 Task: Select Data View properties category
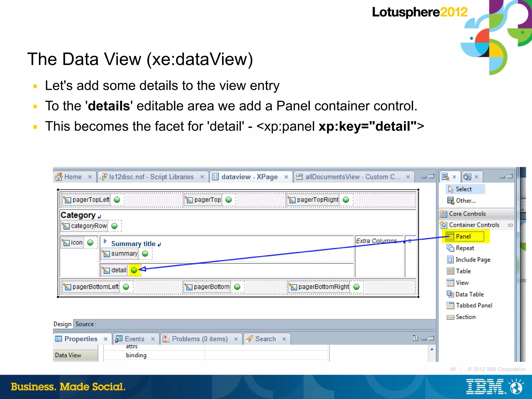coord(75,355)
